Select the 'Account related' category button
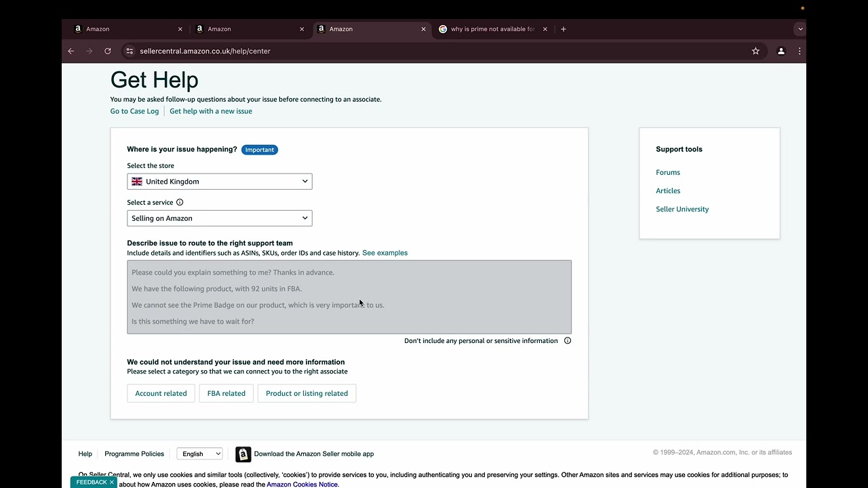Viewport: 868px width, 488px height. coord(161,393)
